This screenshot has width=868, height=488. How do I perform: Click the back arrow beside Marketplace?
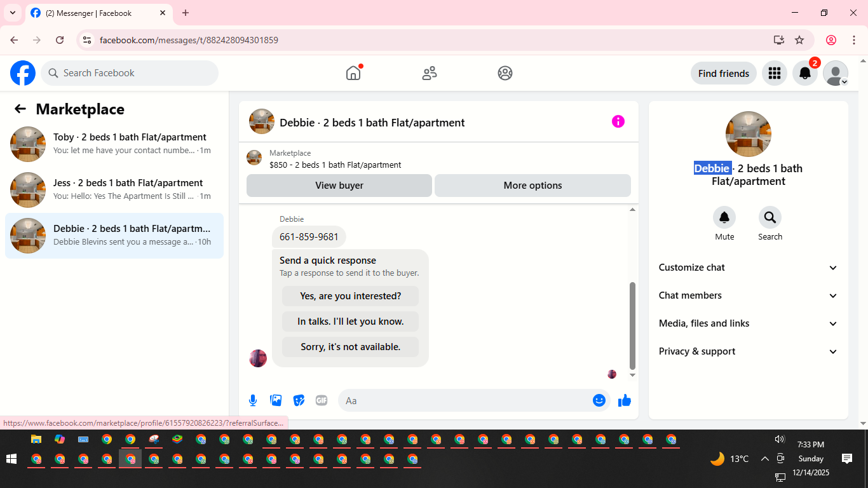[x=20, y=109]
